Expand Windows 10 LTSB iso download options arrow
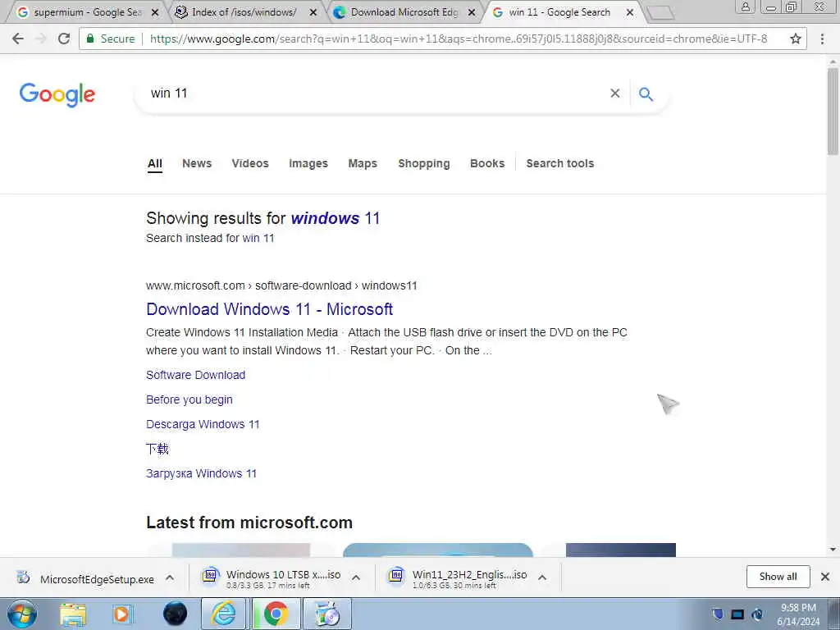 [356, 577]
